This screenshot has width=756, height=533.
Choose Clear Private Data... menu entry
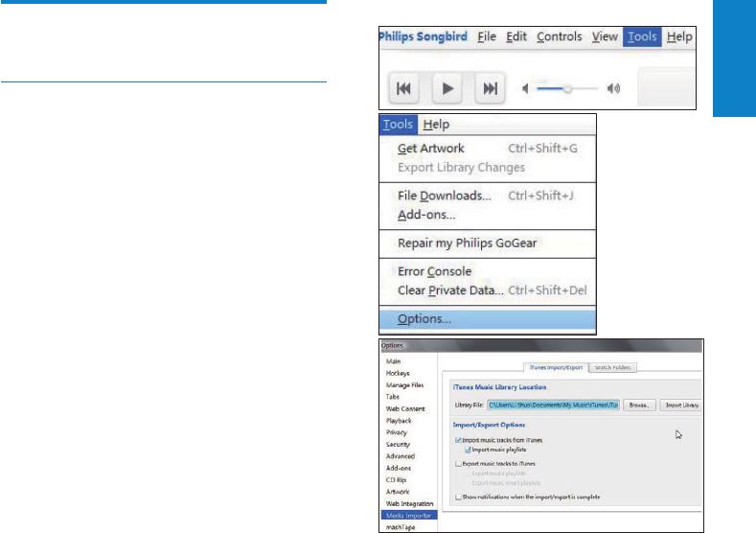488,290
